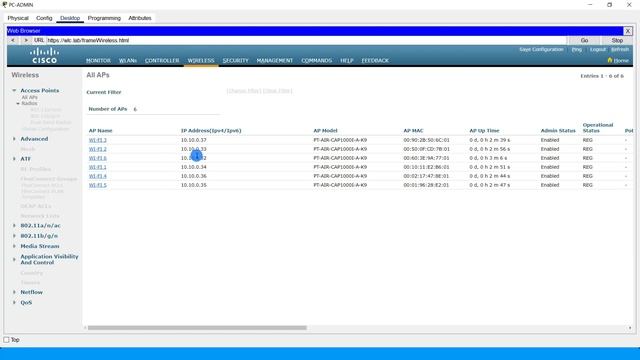Open the WIRELESS menu
The image size is (640, 360).
(x=201, y=60)
